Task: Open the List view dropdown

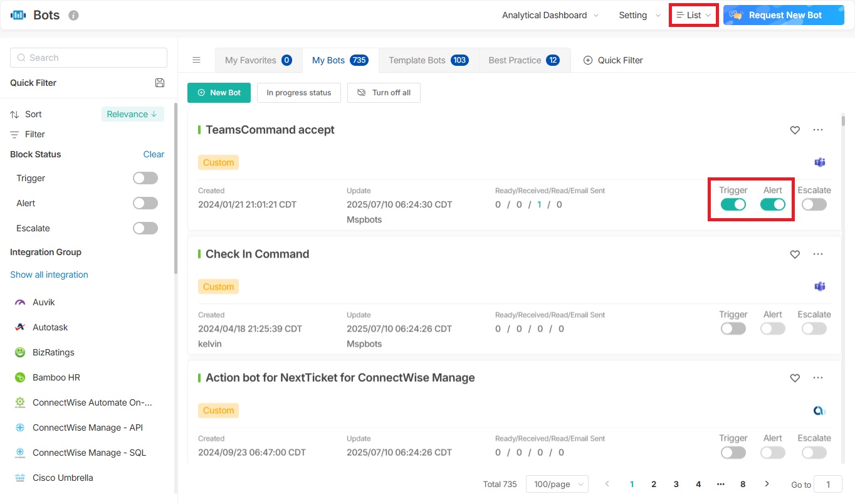Action: (x=694, y=15)
